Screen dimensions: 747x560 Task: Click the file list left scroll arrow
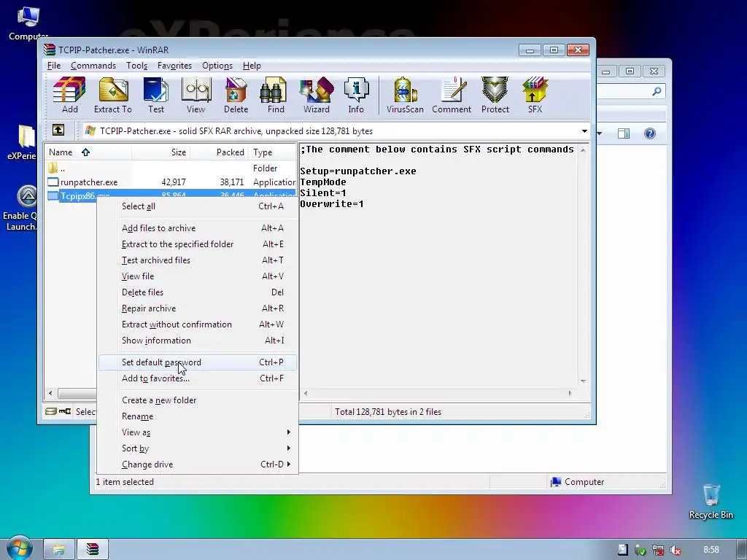pos(50,393)
